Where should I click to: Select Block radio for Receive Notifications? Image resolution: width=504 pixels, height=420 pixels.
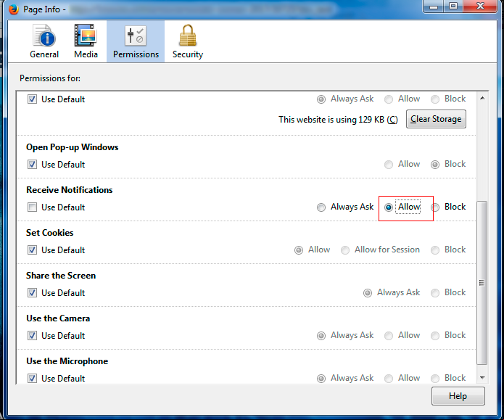435,207
